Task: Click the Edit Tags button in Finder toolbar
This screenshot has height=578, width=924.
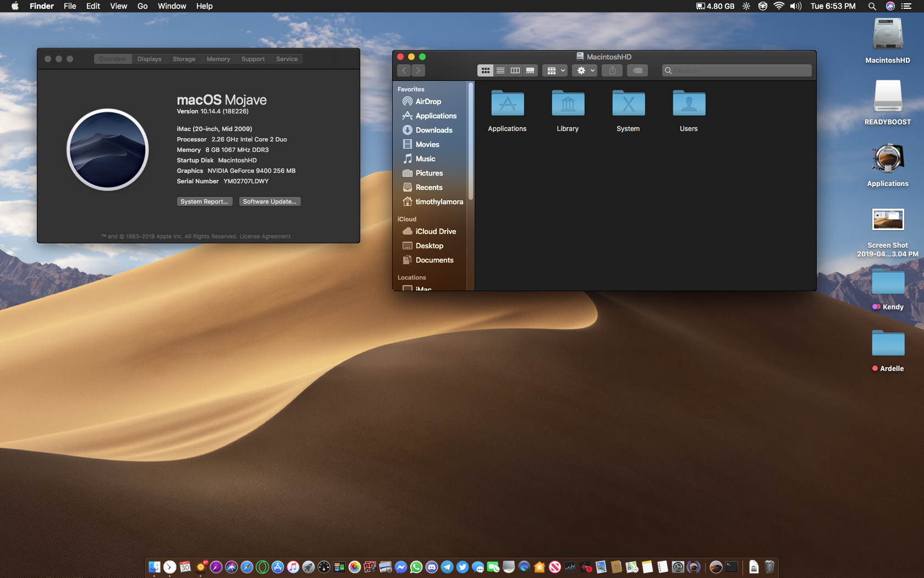Action: [637, 70]
